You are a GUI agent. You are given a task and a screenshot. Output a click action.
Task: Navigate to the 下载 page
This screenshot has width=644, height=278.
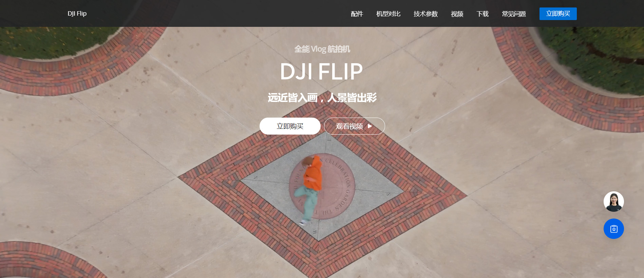(482, 14)
